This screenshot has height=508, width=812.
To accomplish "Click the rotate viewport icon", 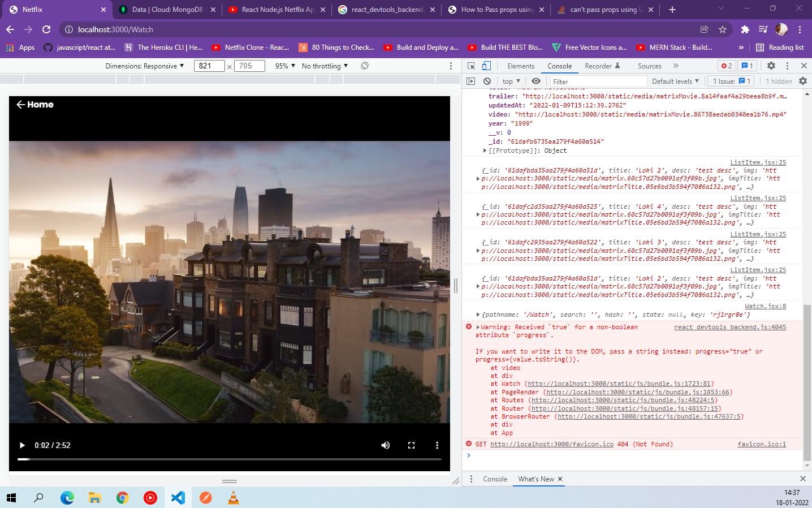I will [x=364, y=66].
